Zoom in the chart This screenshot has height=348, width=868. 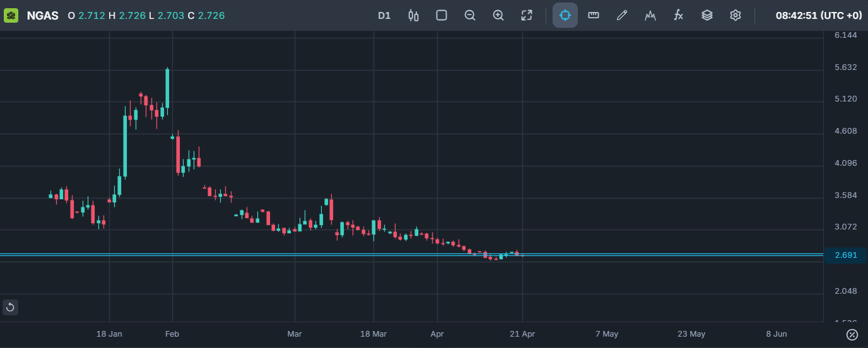tap(498, 15)
